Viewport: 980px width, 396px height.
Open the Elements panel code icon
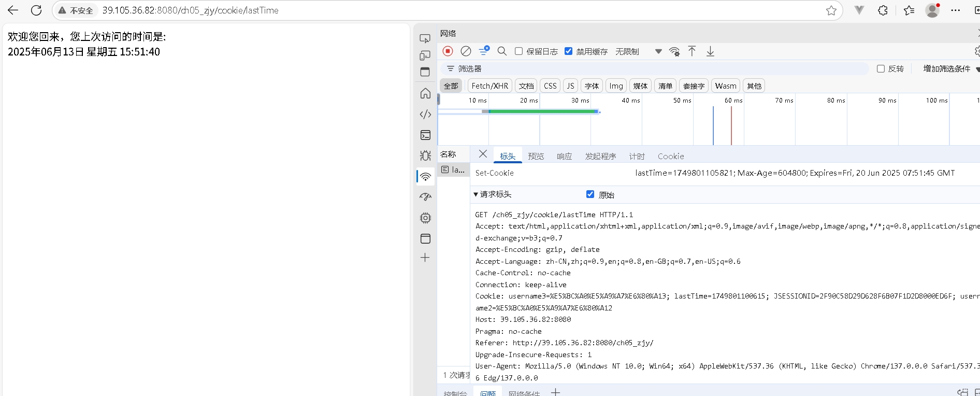(x=425, y=114)
